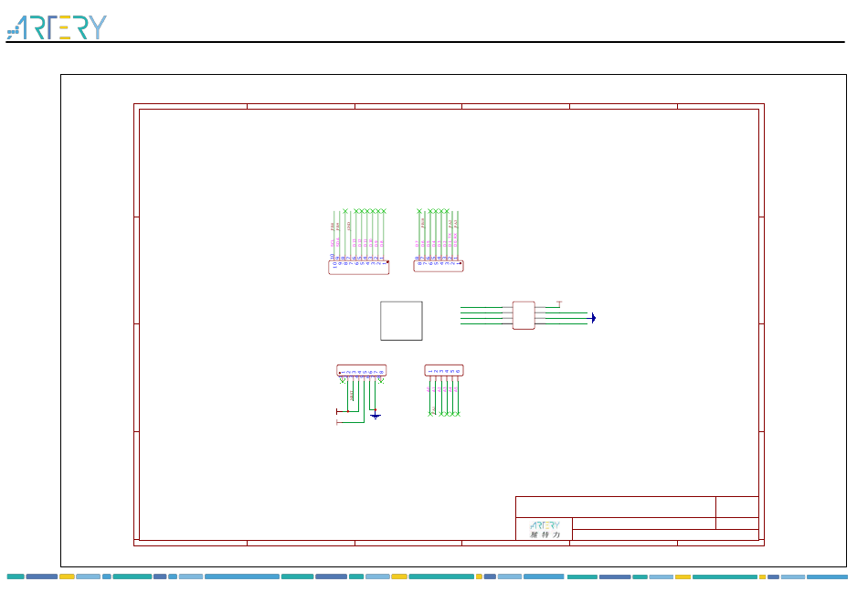Click the empty square component in the schematic center
This screenshot has width=868, height=603.
click(401, 322)
